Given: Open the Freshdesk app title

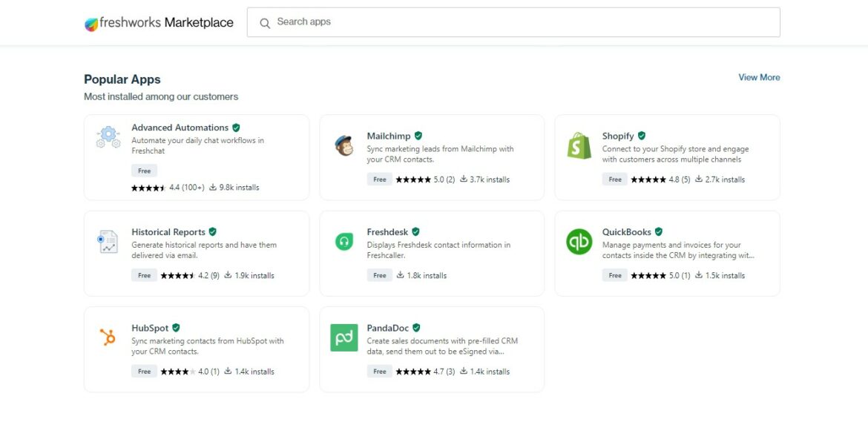Looking at the screenshot, I should point(387,232).
